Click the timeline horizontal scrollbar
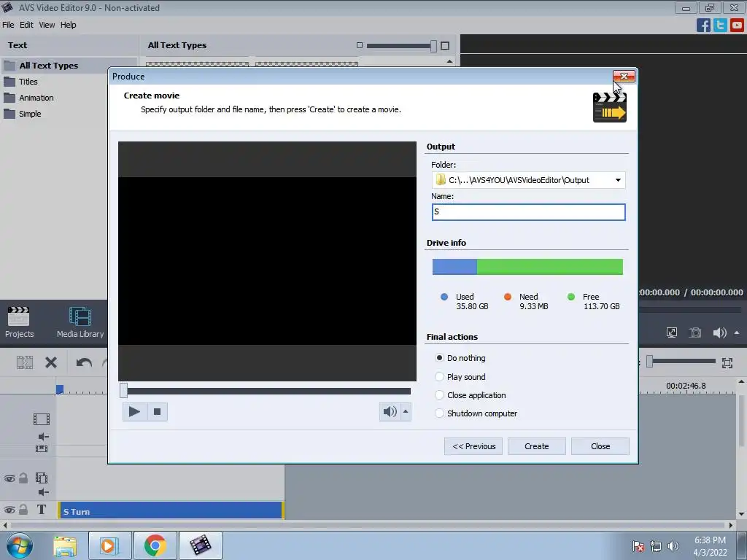747x560 pixels. [x=367, y=525]
